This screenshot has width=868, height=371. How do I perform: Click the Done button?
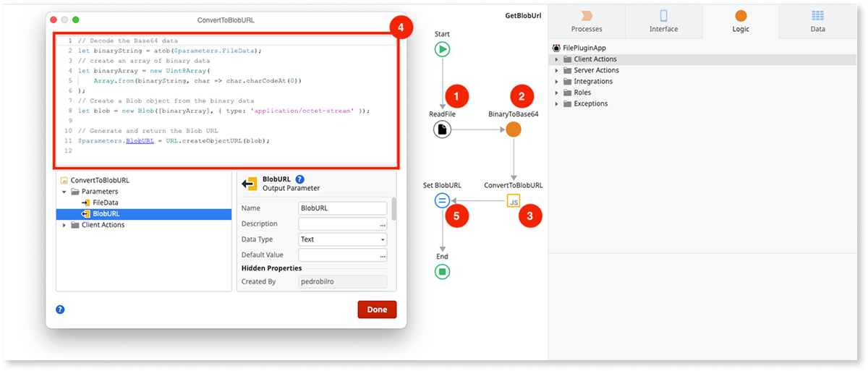coord(377,310)
